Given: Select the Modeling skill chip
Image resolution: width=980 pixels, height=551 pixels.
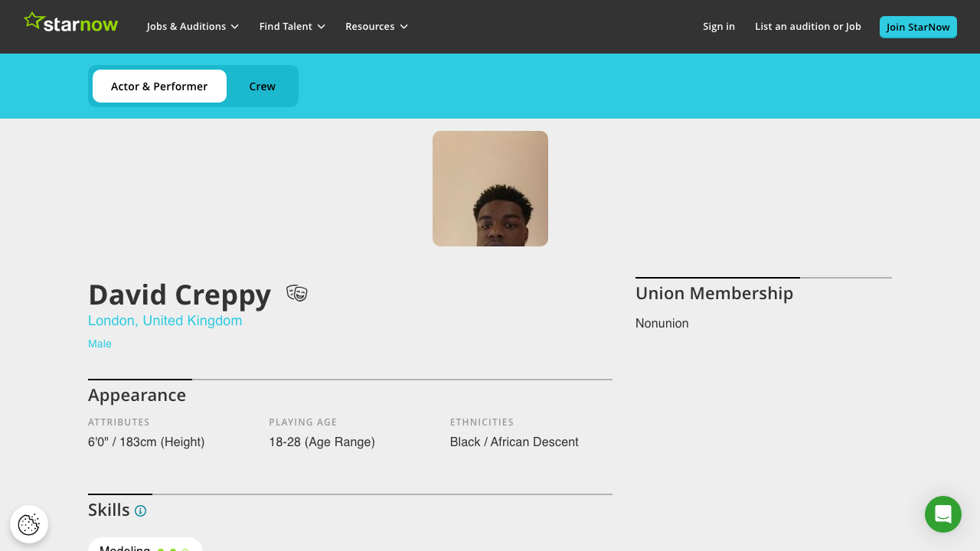Looking at the screenshot, I should (x=145, y=546).
